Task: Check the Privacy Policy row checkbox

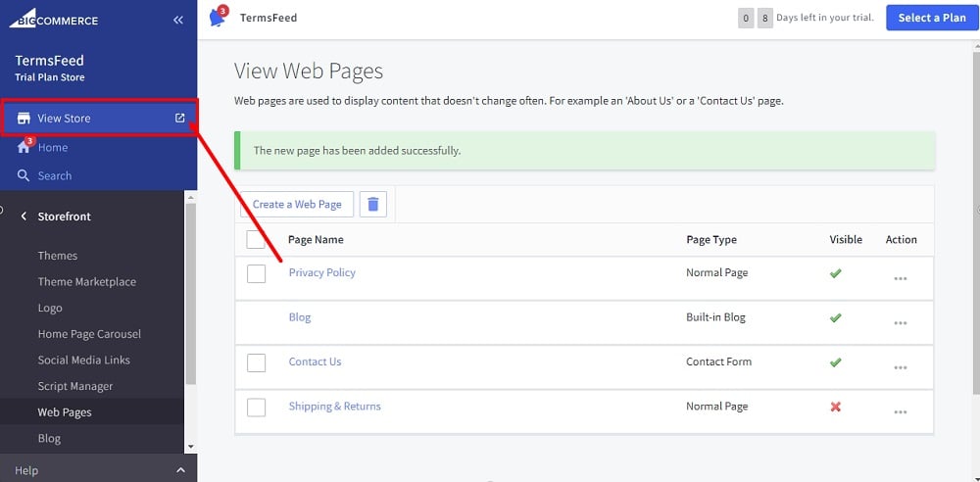Action: [256, 273]
